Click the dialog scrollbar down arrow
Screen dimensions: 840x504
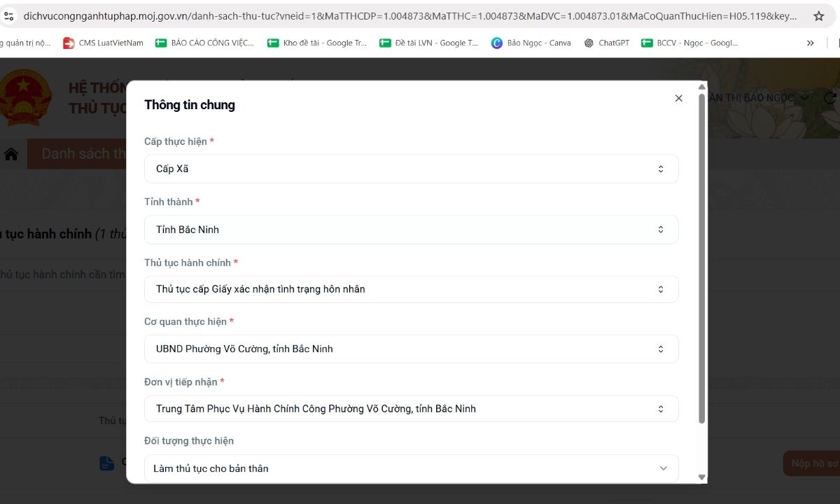point(702,477)
